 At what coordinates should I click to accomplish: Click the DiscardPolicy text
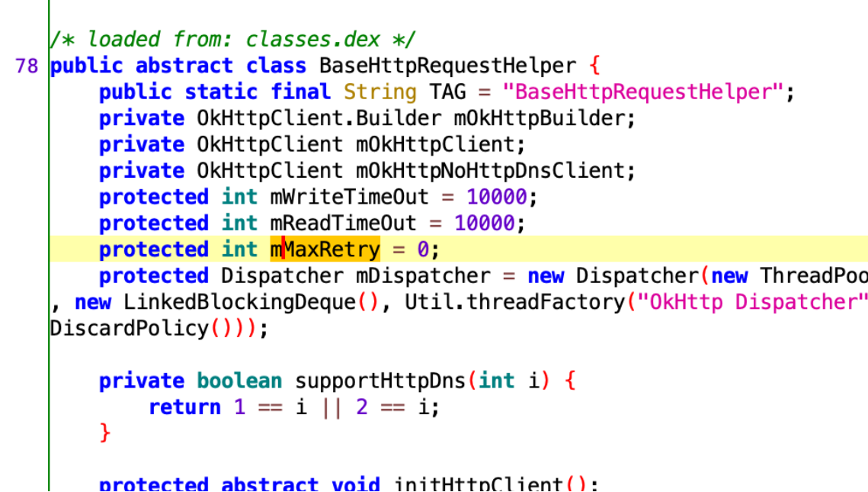coord(129,329)
